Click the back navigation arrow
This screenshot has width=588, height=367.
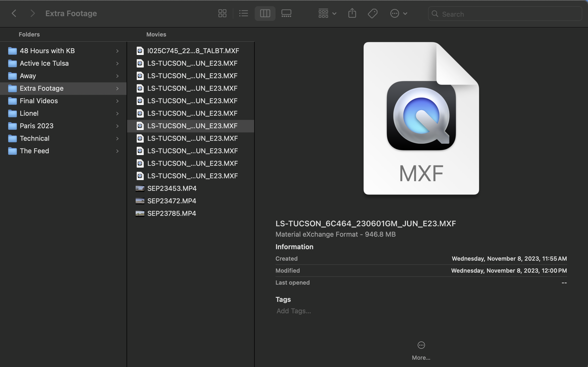coord(14,13)
